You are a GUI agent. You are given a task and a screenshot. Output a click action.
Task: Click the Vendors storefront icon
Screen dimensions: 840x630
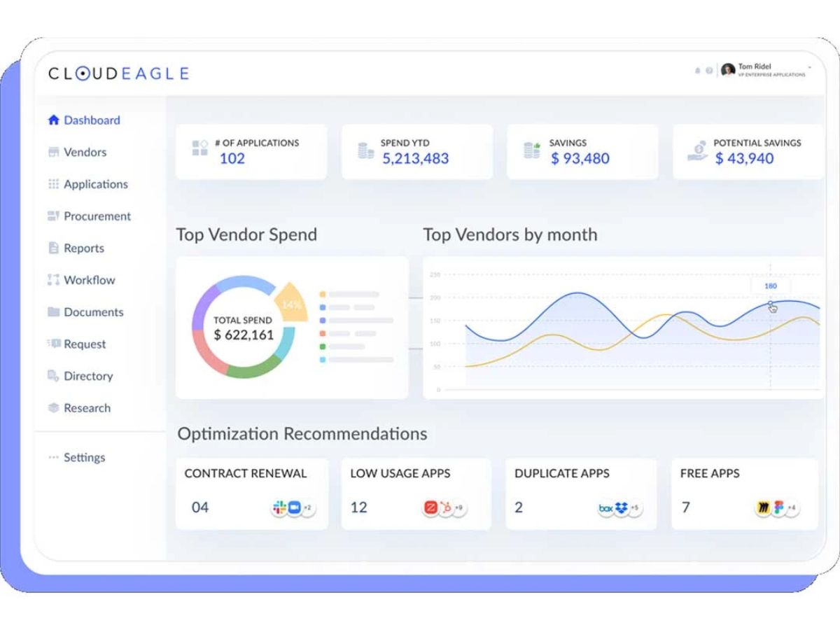pos(53,153)
